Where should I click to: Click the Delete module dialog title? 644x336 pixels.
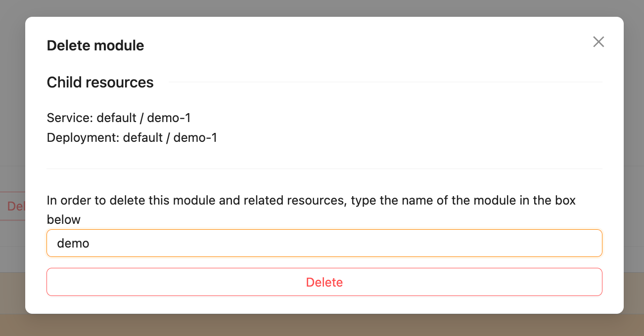(x=95, y=45)
